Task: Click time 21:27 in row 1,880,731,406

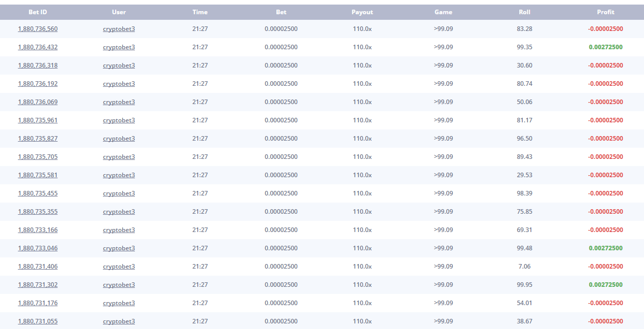Action: tap(200, 267)
